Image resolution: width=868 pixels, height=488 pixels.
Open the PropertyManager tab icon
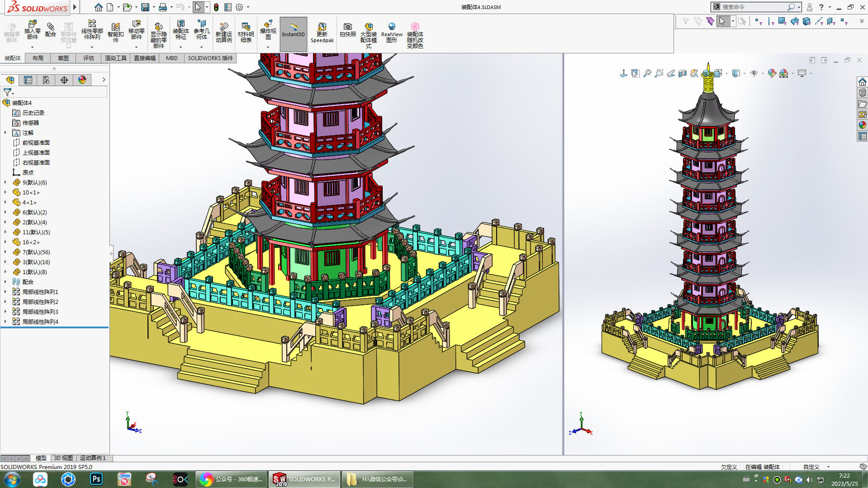click(x=28, y=80)
